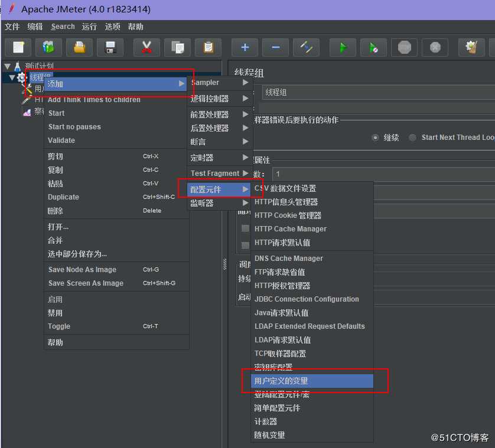495x448 pixels.
Task: Open the Templates toolbar icon
Action: [48, 48]
